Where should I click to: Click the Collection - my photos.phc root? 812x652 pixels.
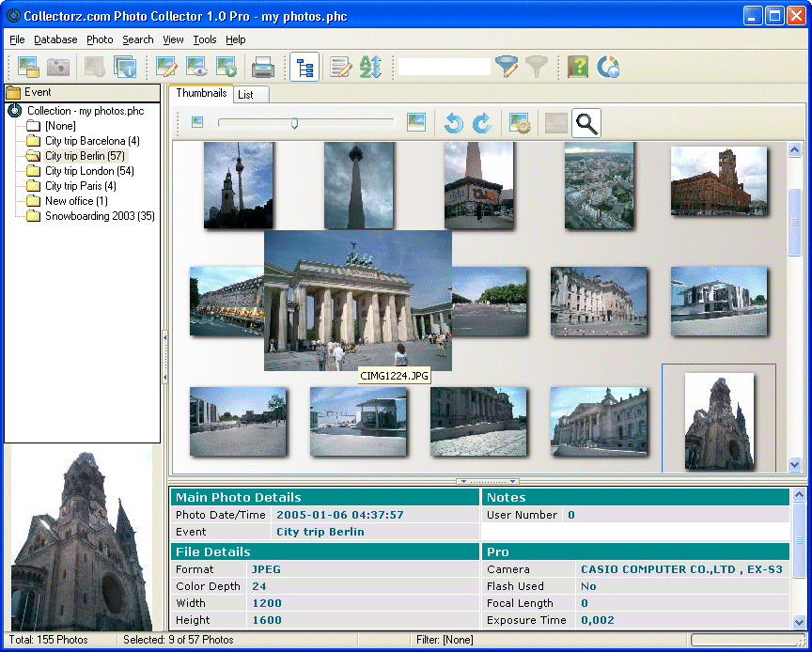85,111
